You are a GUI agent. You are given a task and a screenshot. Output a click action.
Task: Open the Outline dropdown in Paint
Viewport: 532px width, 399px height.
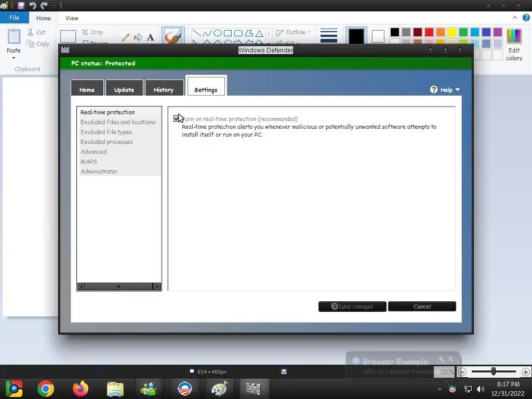tap(293, 32)
